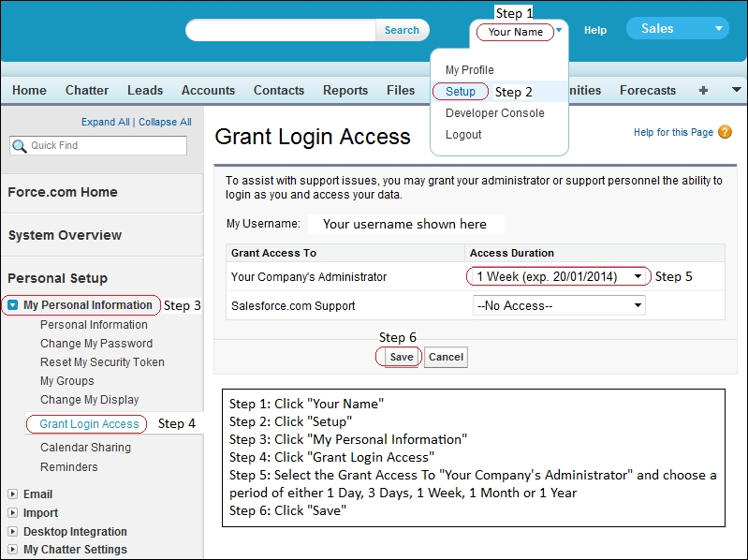Open Reminders sidebar item
The width and height of the screenshot is (748, 560).
pyautogui.click(x=68, y=467)
